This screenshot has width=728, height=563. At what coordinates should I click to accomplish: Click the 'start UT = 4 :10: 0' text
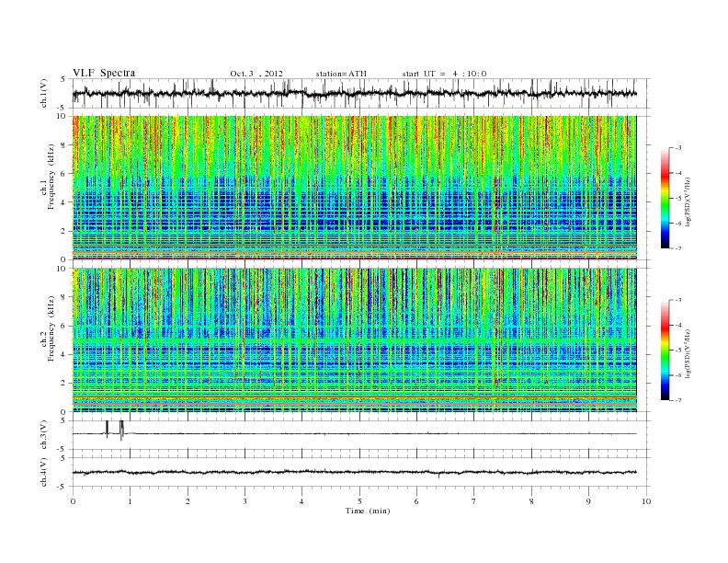(444, 74)
